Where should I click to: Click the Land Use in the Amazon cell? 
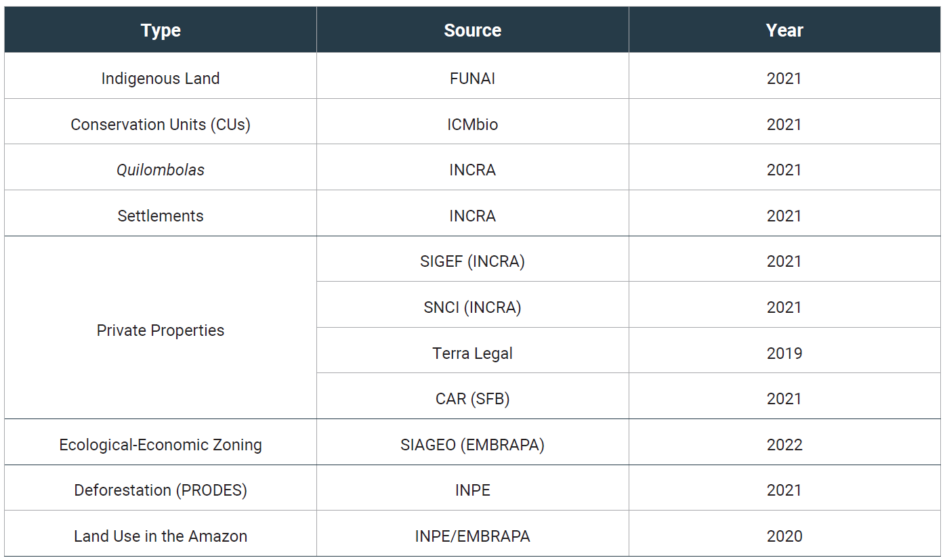pyautogui.click(x=161, y=536)
